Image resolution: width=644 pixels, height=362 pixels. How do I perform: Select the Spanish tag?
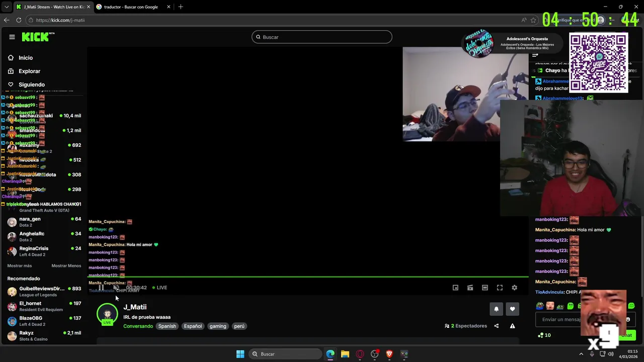pyautogui.click(x=167, y=326)
